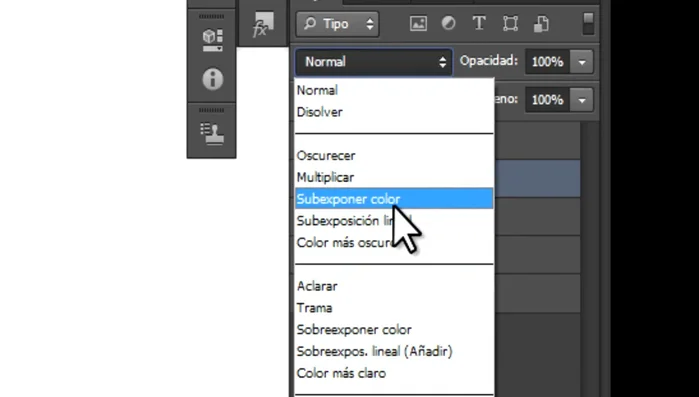Select Subexponer color blend mode
Image resolution: width=699 pixels, height=397 pixels.
pos(394,199)
